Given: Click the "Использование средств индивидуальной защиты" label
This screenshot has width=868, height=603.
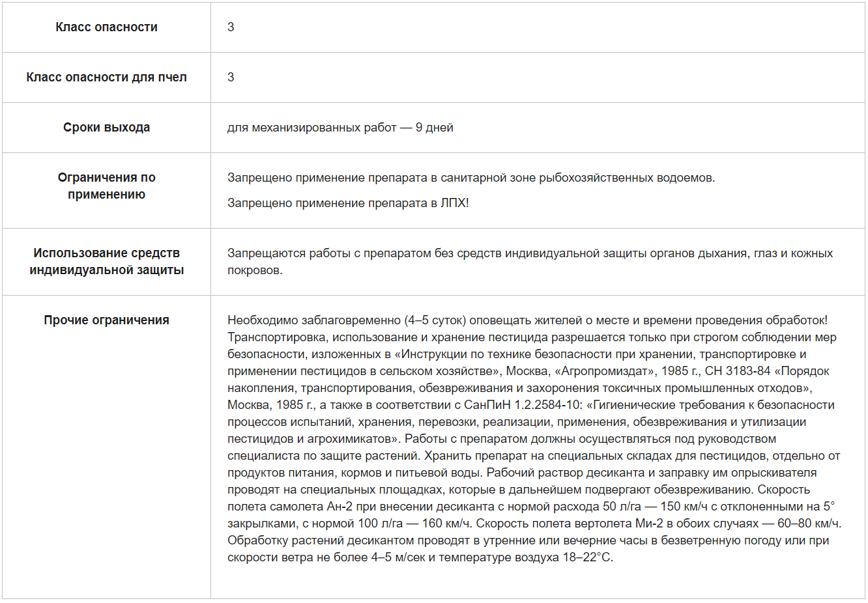Looking at the screenshot, I should click(x=106, y=262).
